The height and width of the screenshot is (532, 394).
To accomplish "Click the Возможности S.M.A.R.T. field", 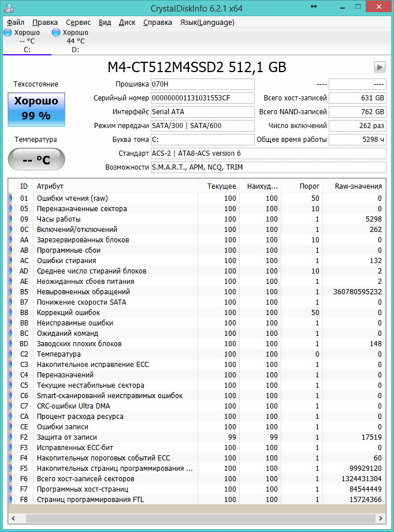I will point(268,167).
